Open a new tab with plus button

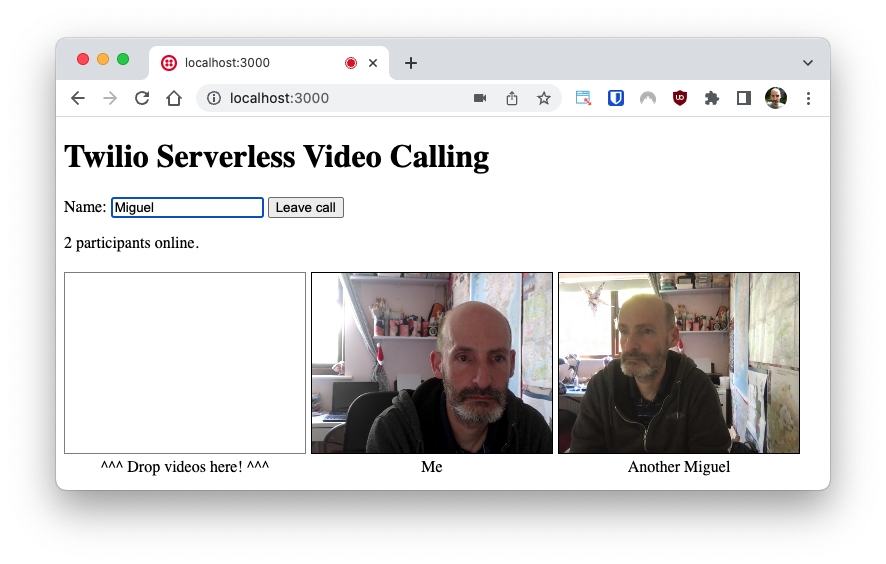(411, 63)
